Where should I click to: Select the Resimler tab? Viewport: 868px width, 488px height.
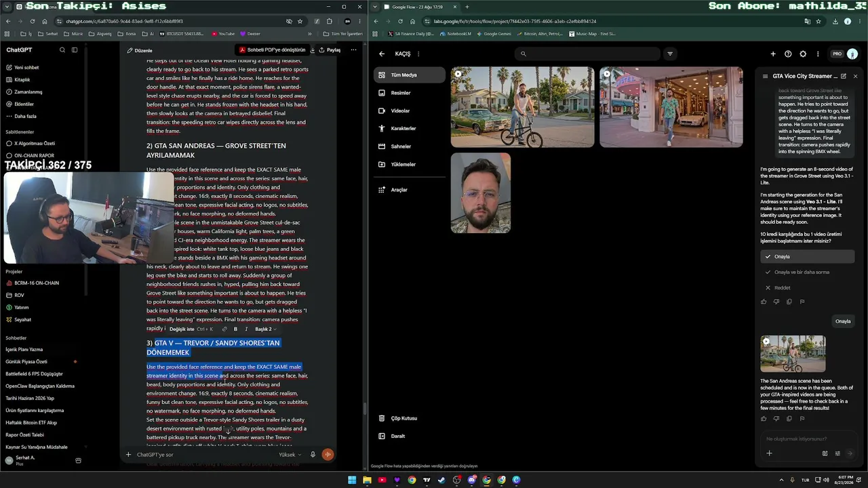coord(410,93)
